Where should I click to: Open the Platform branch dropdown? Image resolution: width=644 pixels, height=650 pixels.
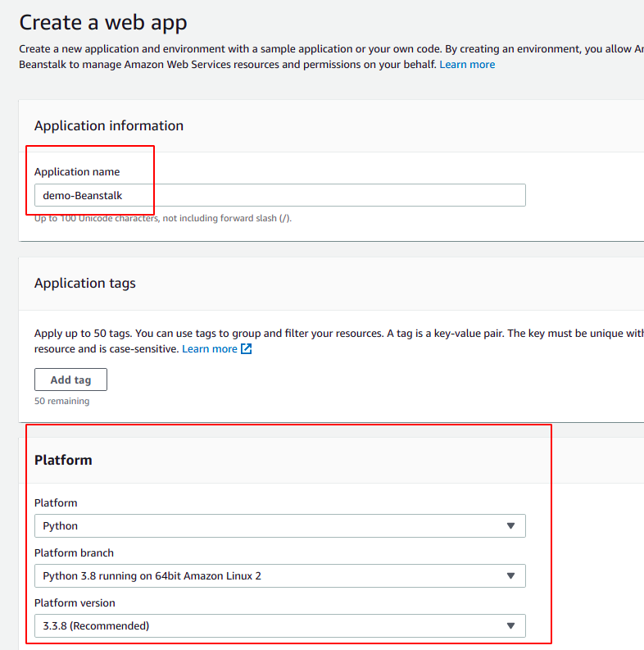click(x=279, y=575)
